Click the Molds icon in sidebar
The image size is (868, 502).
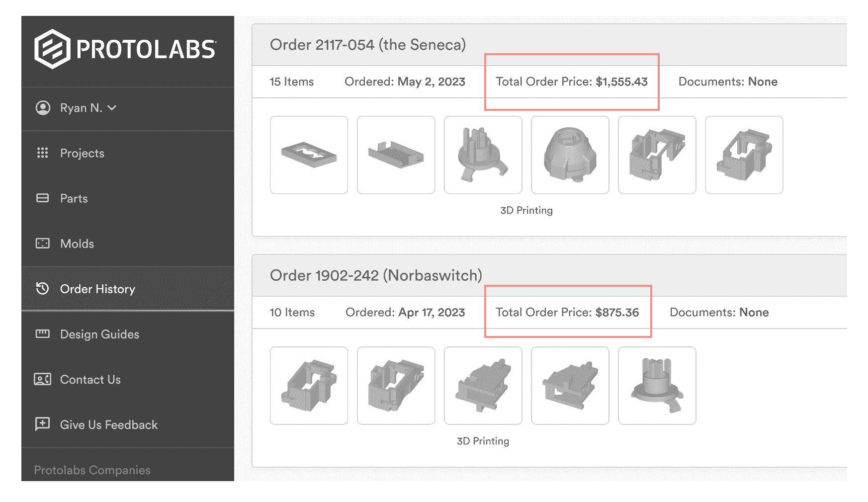tap(43, 243)
